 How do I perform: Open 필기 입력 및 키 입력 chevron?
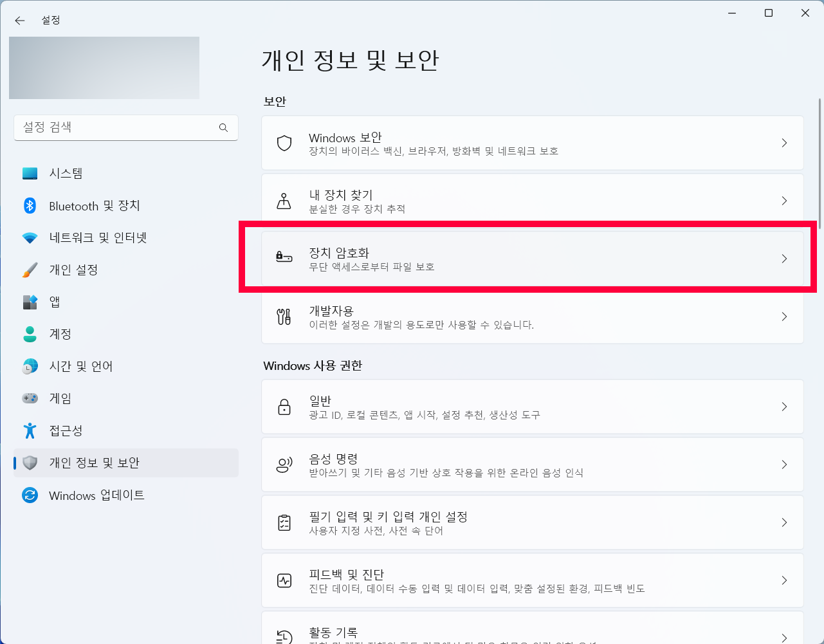pos(784,522)
